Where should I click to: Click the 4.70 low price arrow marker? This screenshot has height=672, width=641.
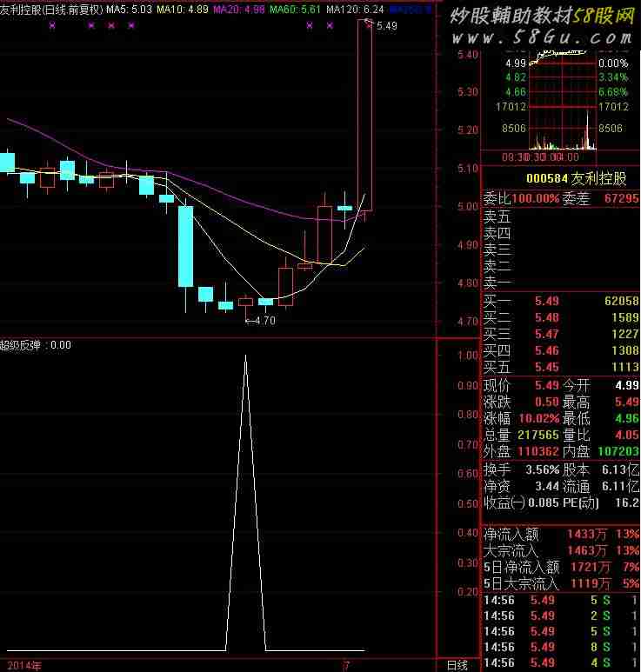pyautogui.click(x=260, y=321)
